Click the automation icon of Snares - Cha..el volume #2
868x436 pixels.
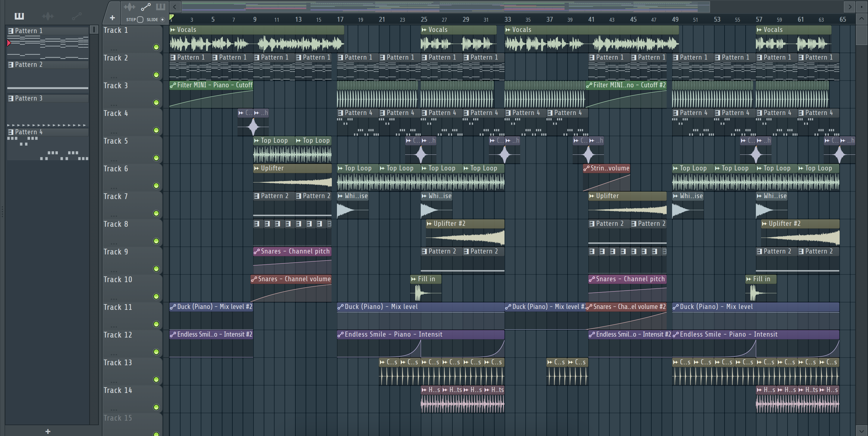point(589,307)
